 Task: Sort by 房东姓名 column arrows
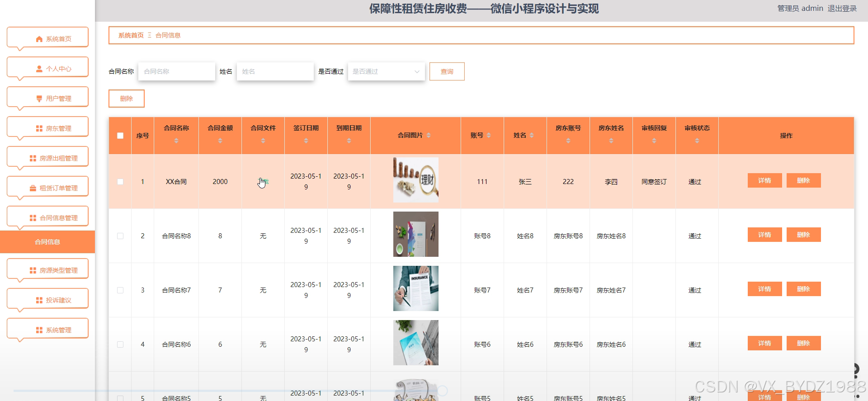611,141
